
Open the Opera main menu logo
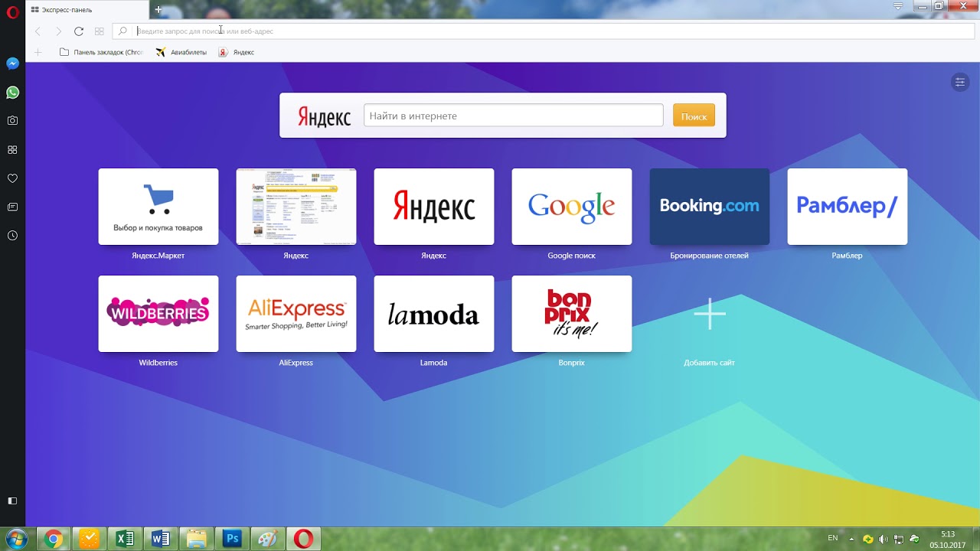11,14
